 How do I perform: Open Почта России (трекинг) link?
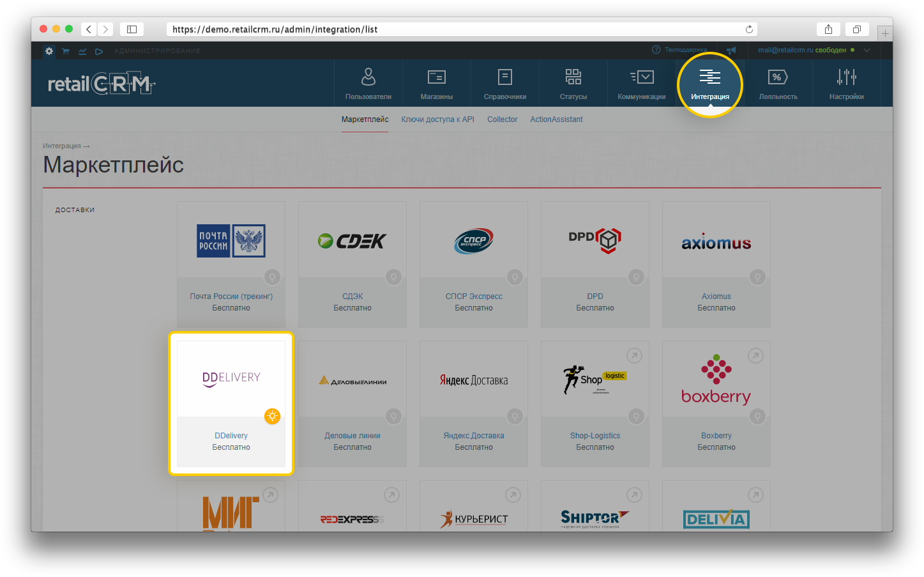[x=231, y=296]
